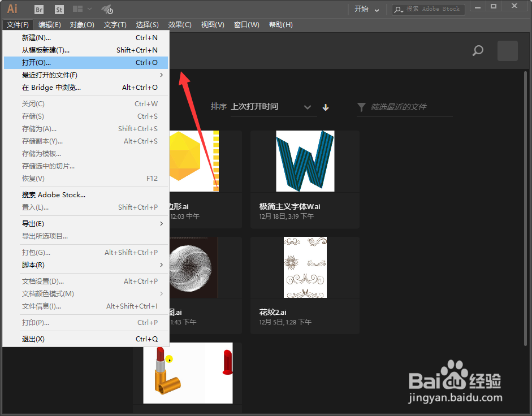This screenshot has width=532, height=416.
Task: Click the filter funnel icon
Action: [x=361, y=107]
